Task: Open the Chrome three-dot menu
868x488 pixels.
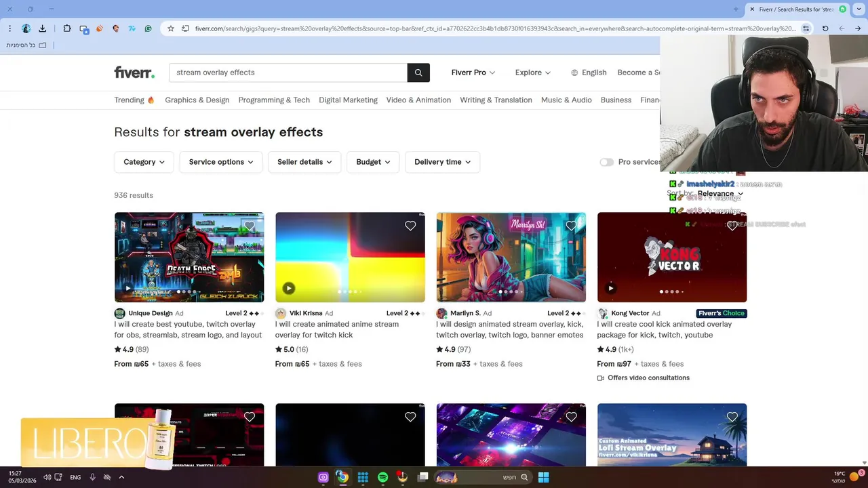Action: (9, 28)
